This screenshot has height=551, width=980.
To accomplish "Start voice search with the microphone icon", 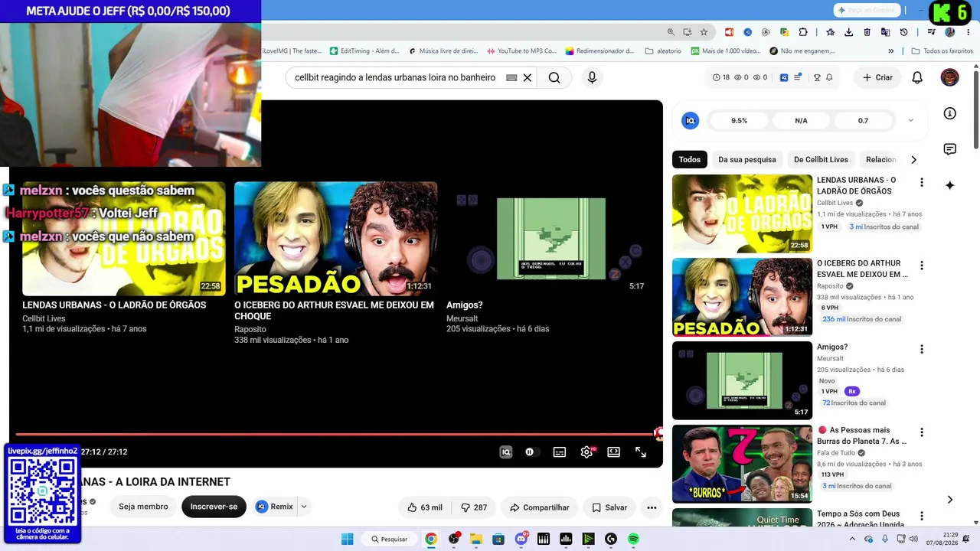I will click(x=592, y=77).
